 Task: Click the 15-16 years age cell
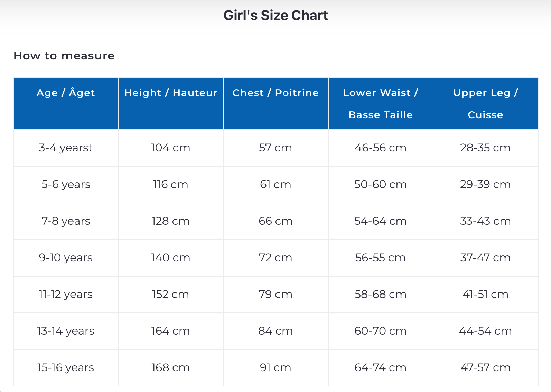pyautogui.click(x=66, y=367)
